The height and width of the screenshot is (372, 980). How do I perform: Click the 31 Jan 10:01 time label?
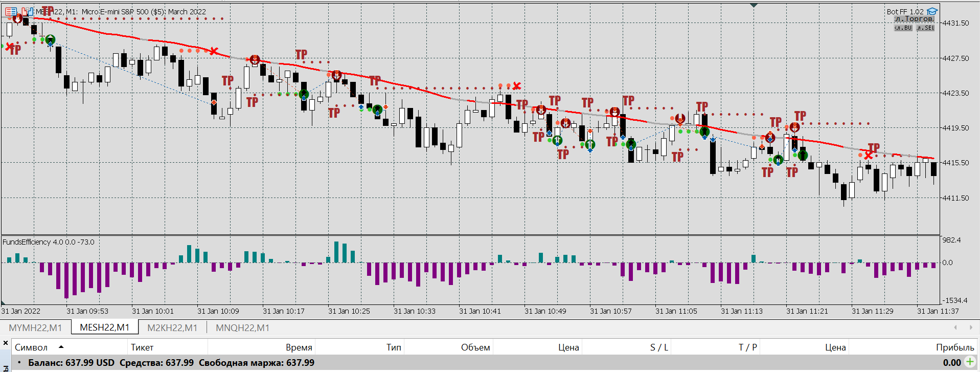pos(153,311)
